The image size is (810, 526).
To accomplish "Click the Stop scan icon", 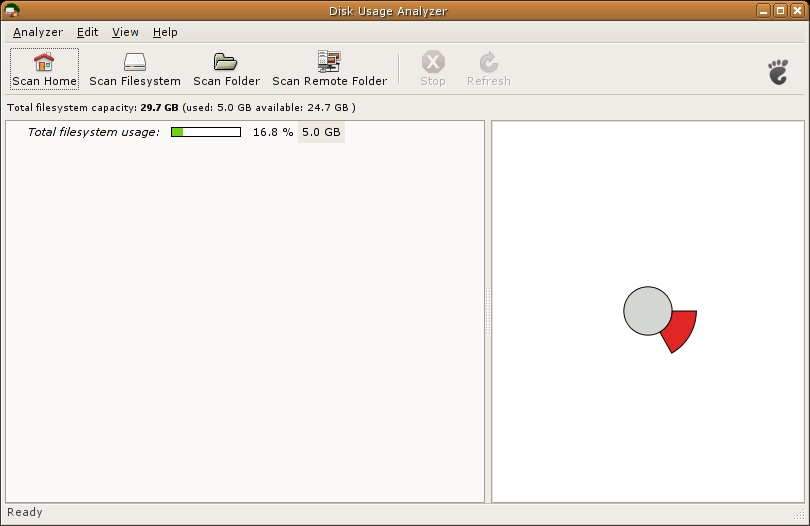I will click(433, 62).
